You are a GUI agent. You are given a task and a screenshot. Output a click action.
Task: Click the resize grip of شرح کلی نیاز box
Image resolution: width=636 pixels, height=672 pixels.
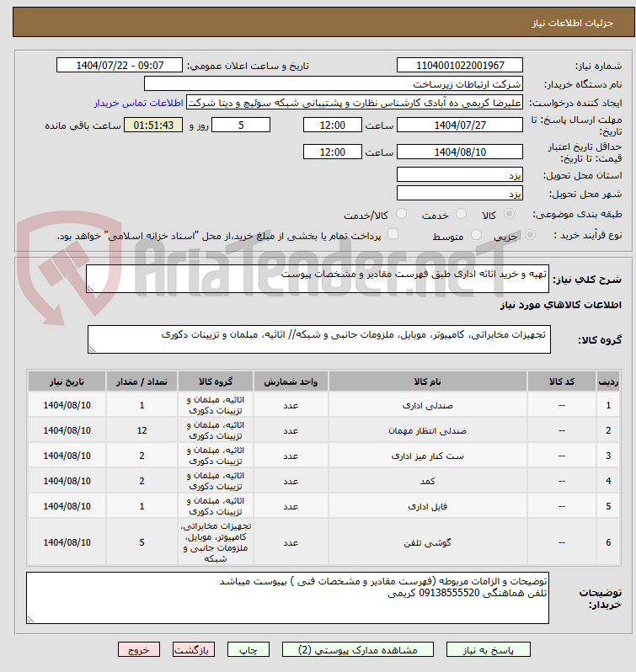90,289
